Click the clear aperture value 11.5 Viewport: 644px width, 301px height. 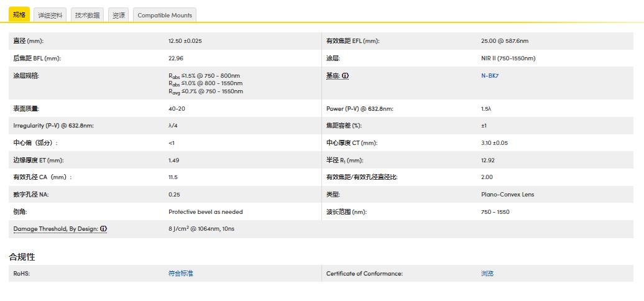tap(173, 177)
